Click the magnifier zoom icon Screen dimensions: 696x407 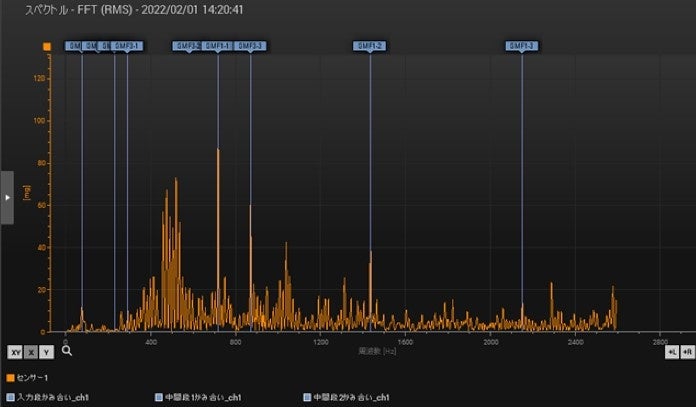(x=67, y=351)
